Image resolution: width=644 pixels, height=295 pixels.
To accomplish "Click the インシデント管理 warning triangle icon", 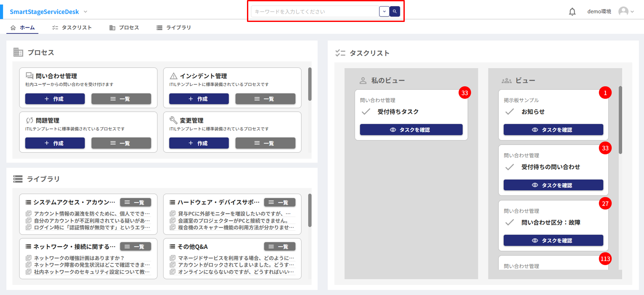I will pos(173,76).
